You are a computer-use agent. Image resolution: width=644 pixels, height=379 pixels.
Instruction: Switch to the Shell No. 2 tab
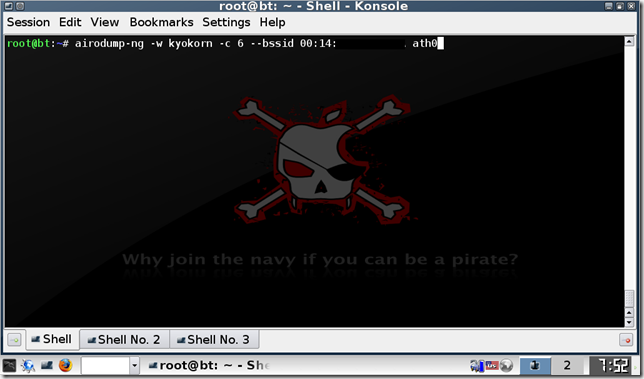124,340
